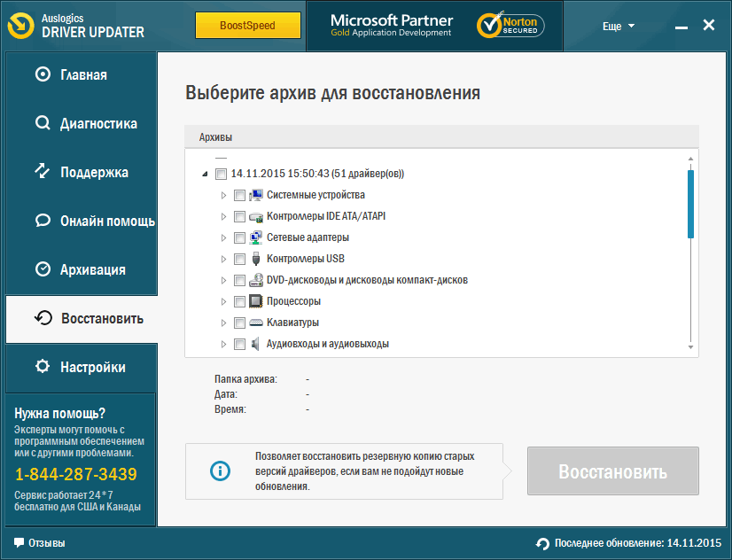
Task: Click the audio inputs speaker icon
Action: 256,344
